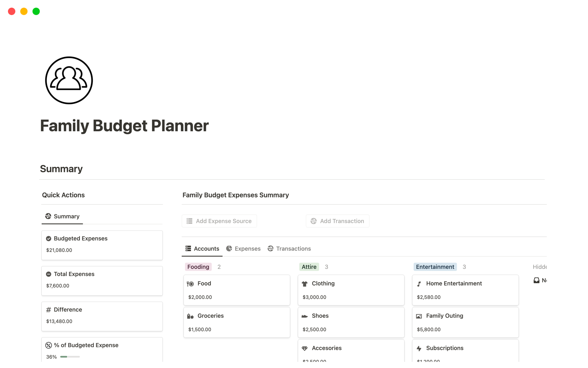This screenshot has width=588, height=368.
Task: Click the Groceries bag icon
Action: click(190, 316)
